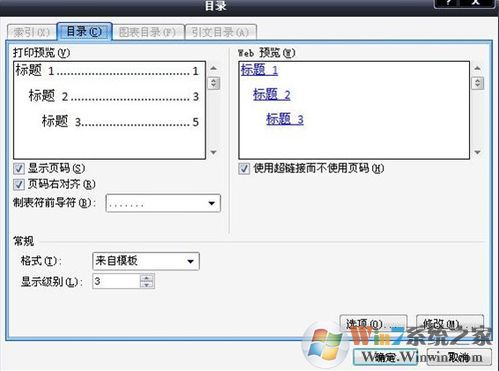499x371 pixels.
Task: Click print preview scrollbar up arrow
Action: (x=213, y=68)
